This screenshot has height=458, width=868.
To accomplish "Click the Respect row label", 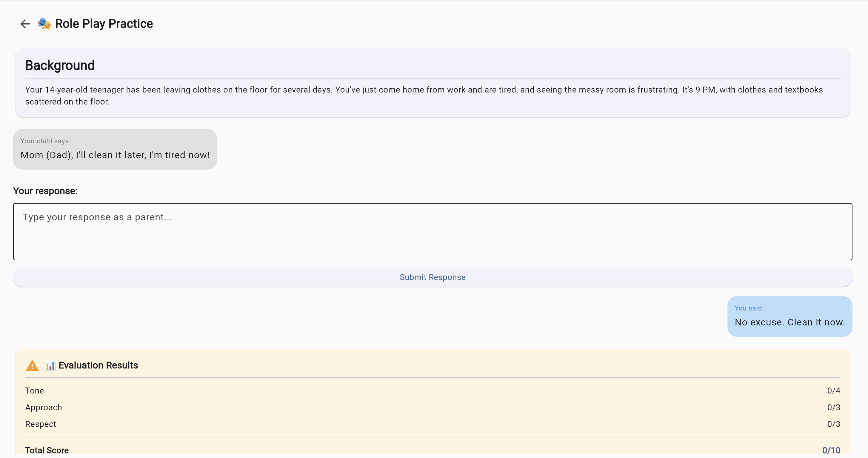I will click(40, 424).
